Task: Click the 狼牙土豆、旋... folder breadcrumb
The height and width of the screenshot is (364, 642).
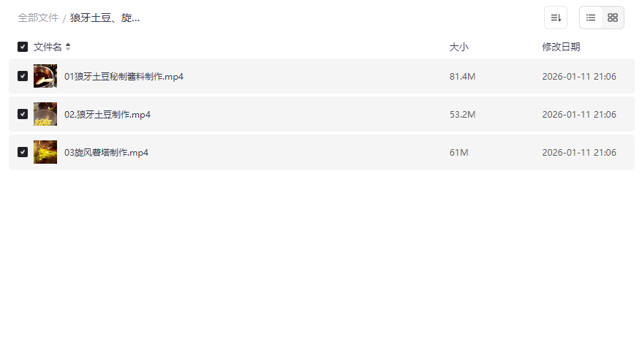Action: pos(105,18)
